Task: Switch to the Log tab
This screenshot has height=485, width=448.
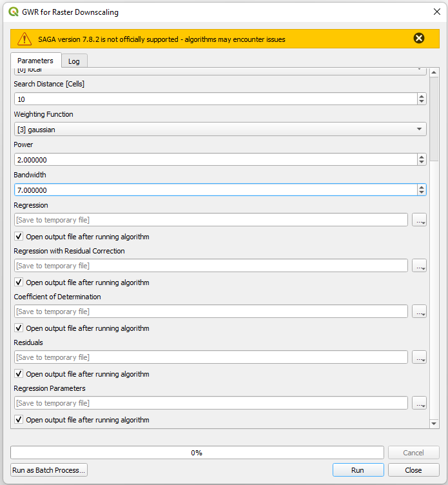Action: (x=74, y=61)
